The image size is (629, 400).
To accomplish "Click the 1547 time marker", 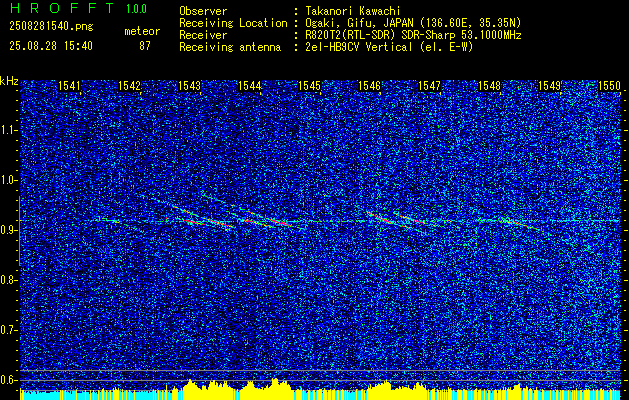I will coord(430,86).
